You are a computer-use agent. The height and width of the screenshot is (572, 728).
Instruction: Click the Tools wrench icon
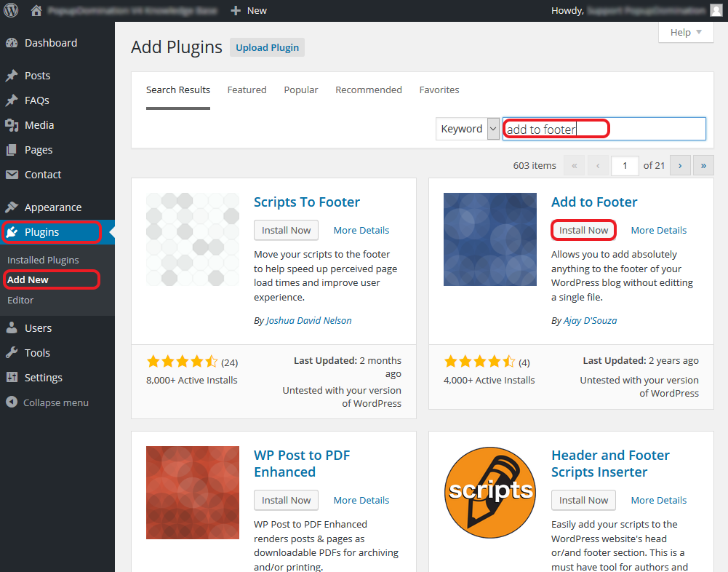[12, 353]
